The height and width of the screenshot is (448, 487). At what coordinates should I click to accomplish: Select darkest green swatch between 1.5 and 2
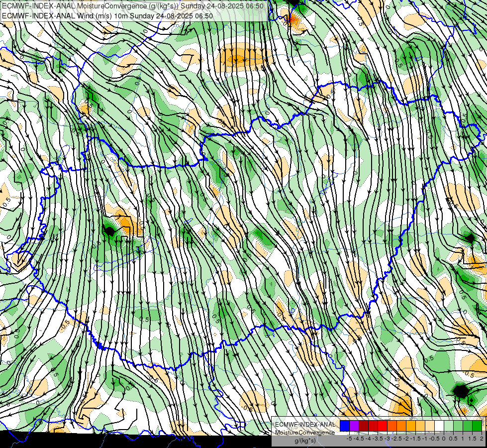[477, 426]
